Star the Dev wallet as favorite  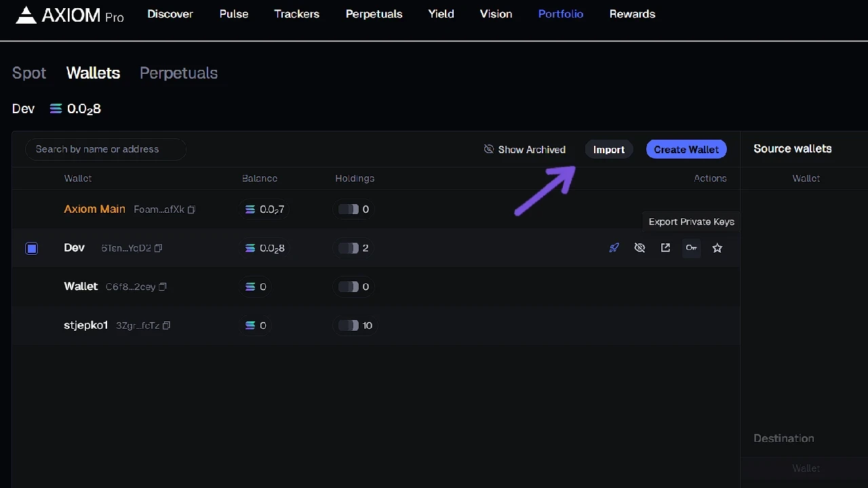point(717,248)
